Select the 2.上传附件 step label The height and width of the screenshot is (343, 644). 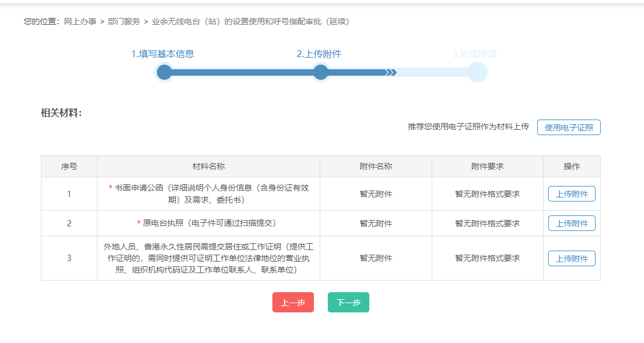click(x=319, y=54)
